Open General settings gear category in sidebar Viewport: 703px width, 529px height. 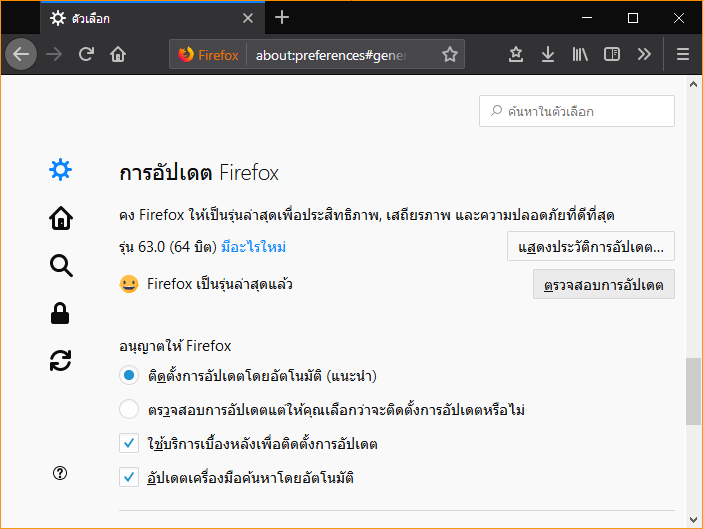[61, 170]
